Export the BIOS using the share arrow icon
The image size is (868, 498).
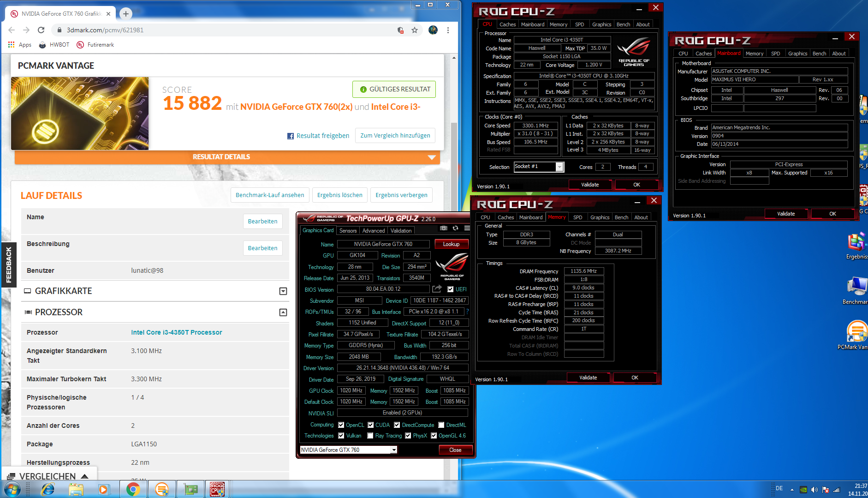pyautogui.click(x=437, y=289)
